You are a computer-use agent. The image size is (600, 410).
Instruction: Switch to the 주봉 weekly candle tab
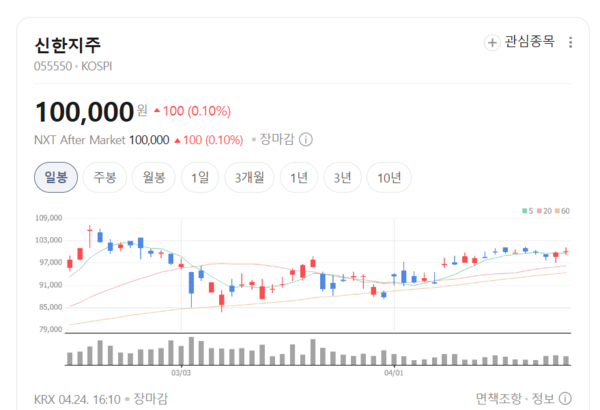point(105,178)
